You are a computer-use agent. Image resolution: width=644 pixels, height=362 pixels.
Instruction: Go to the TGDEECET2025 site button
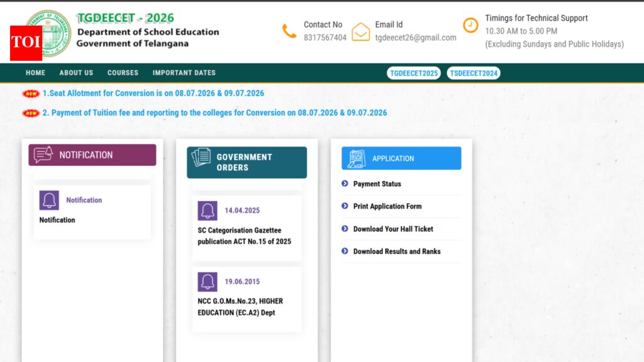coord(414,73)
